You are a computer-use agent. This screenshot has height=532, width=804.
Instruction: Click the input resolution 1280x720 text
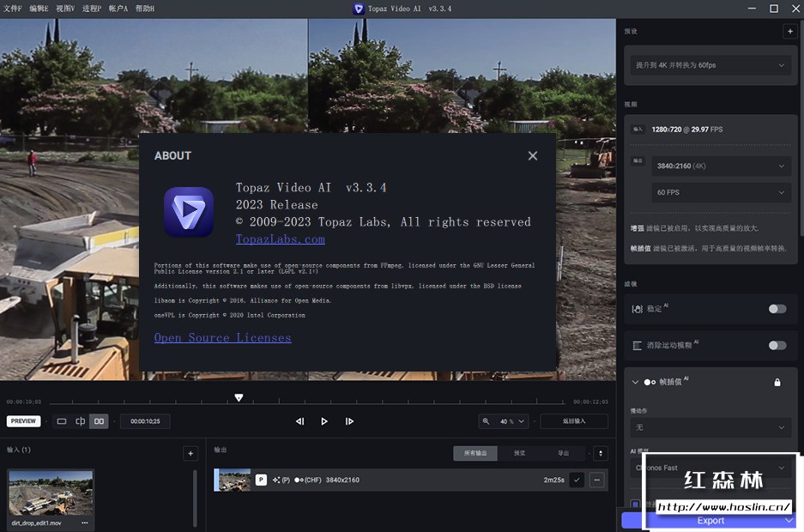pos(667,130)
